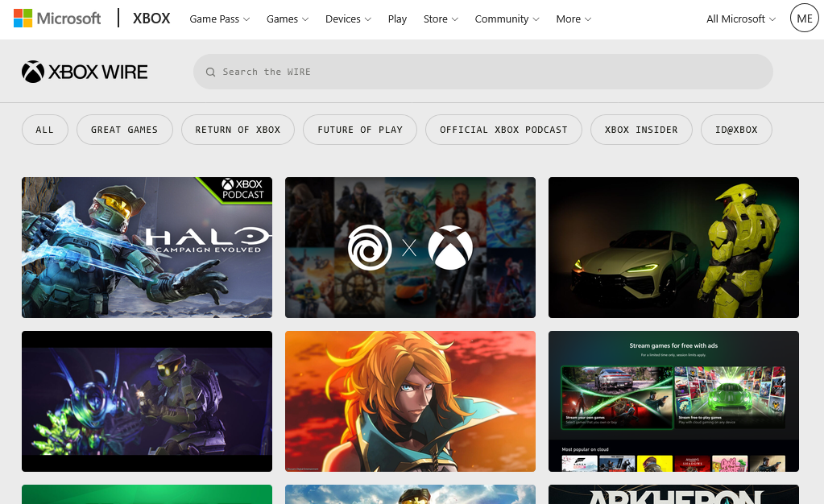The image size is (824, 504).
Task: Open the XBOX home link
Action: (x=151, y=19)
